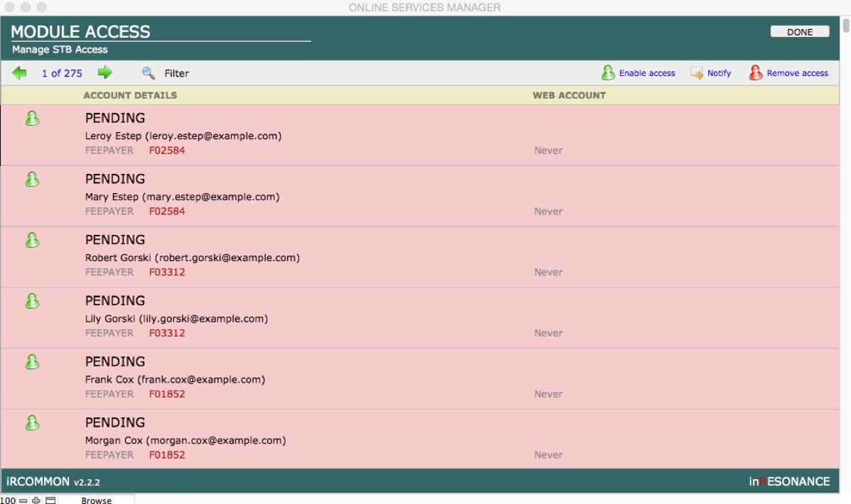The height and width of the screenshot is (504, 851).
Task: Zoom out with the minus button
Action: tap(23, 500)
